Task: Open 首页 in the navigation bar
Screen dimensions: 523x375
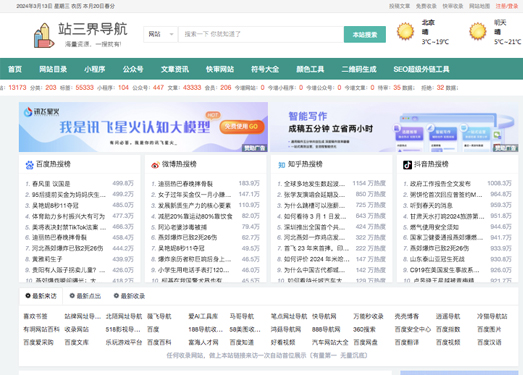Action: point(15,69)
